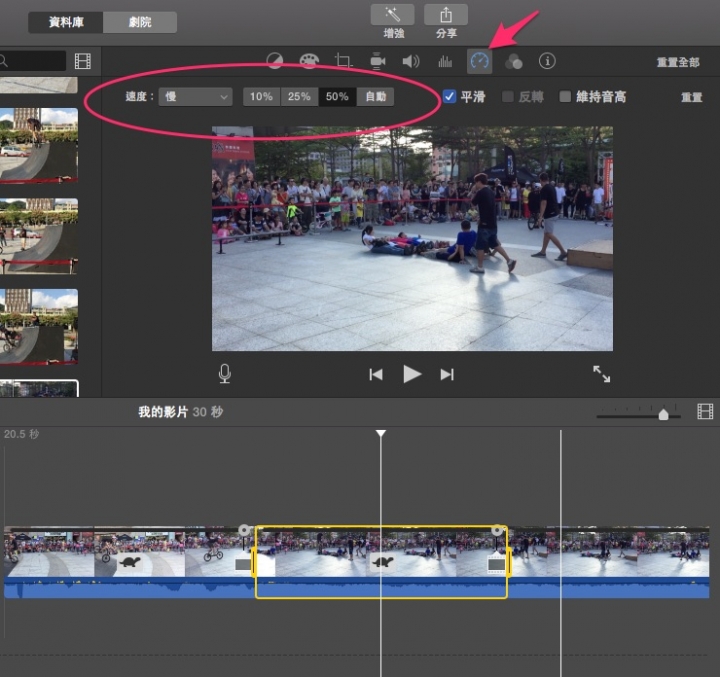Viewport: 720px width, 677px height.
Task: Select the 自動 auto speed option
Action: pos(375,97)
